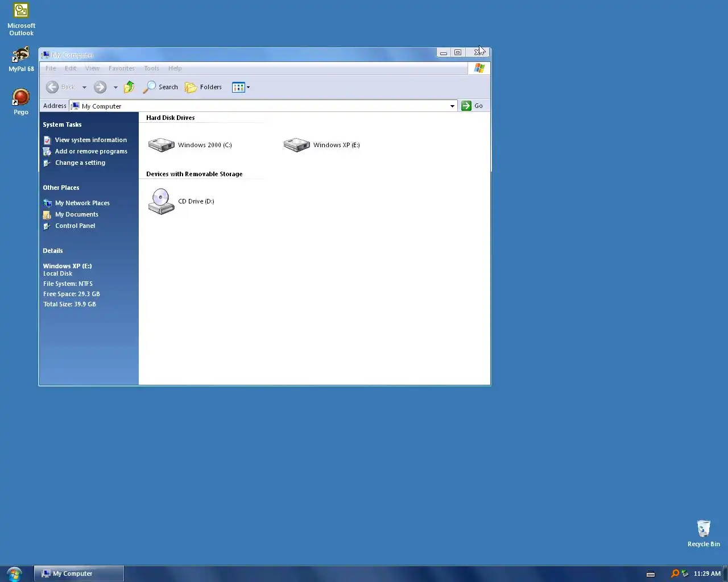Viewport: 728px width, 582px height.
Task: Open the My Documents link in Other Places
Action: click(x=77, y=214)
